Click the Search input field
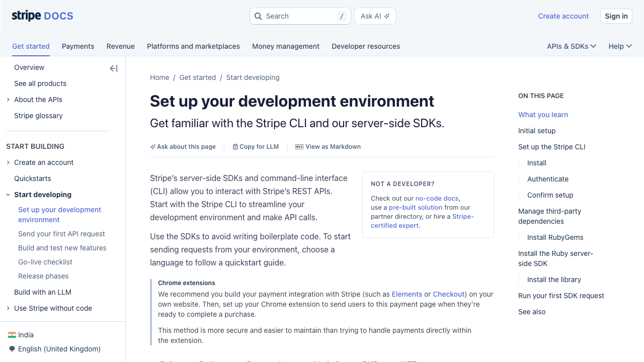The height and width of the screenshot is (362, 644). tap(300, 16)
